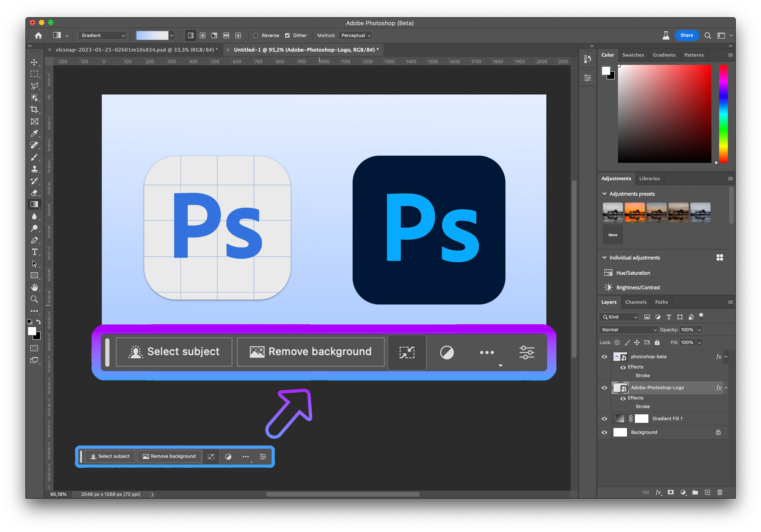Switch to the Swatches tab
Image resolution: width=761 pixels, height=532 pixels.
[633, 55]
